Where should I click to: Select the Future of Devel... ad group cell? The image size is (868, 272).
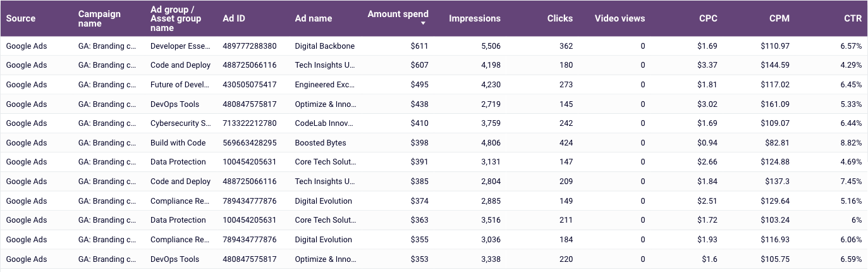coord(180,85)
